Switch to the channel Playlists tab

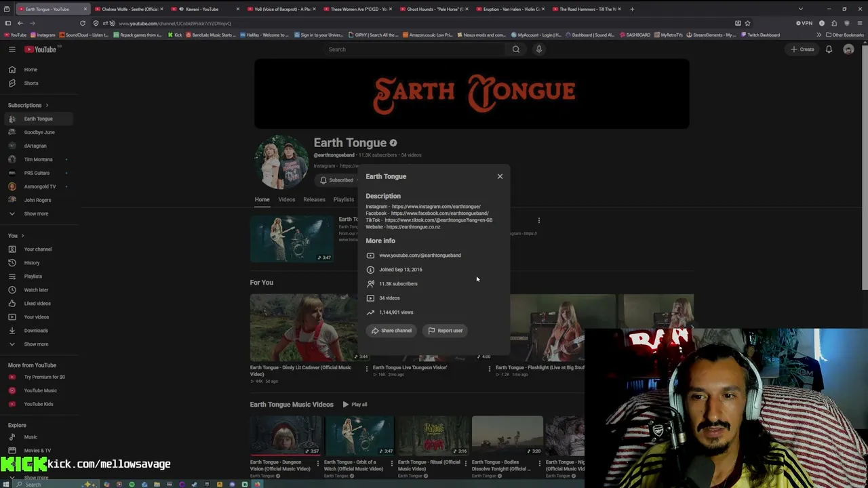(x=344, y=200)
